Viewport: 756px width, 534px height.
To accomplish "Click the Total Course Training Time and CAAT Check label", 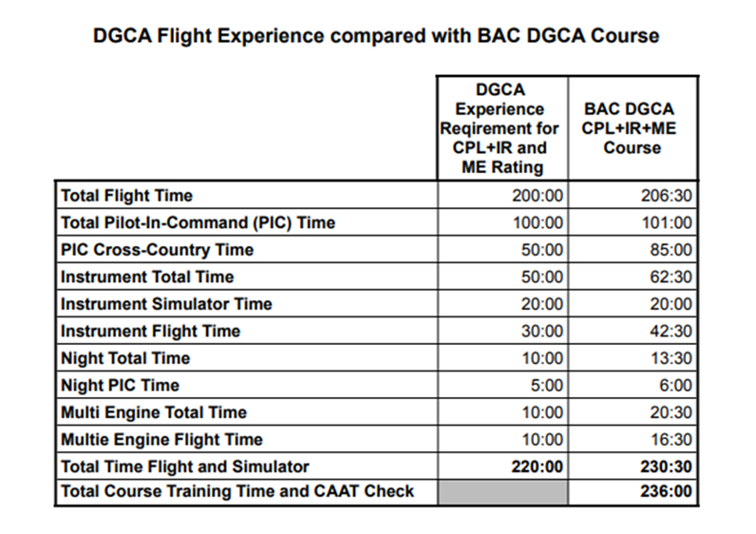I will pyautogui.click(x=237, y=493).
